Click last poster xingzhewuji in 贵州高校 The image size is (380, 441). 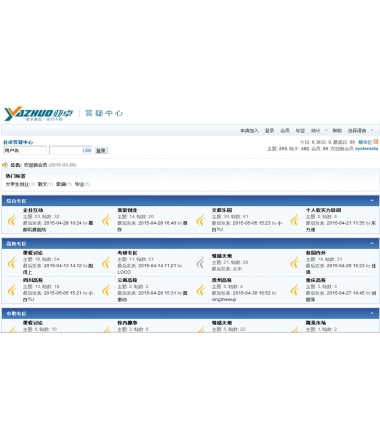224,300
